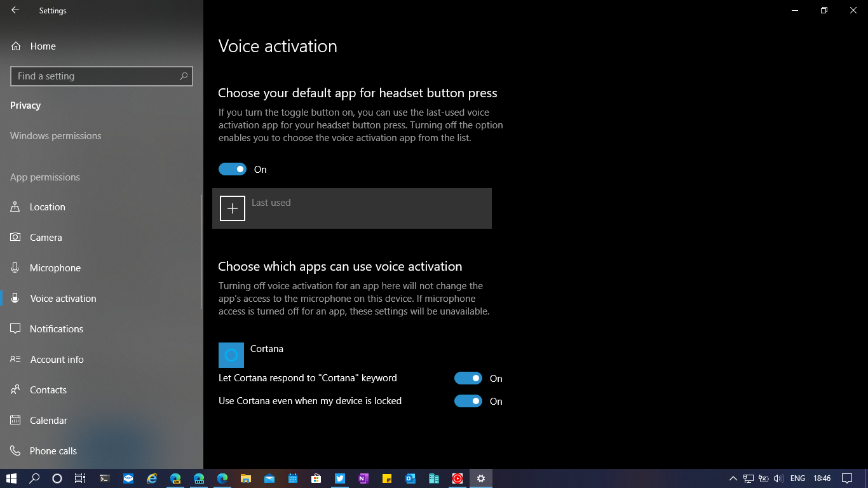The image size is (868, 488).
Task: Open Sticky Notes from taskbar
Action: [x=387, y=478]
